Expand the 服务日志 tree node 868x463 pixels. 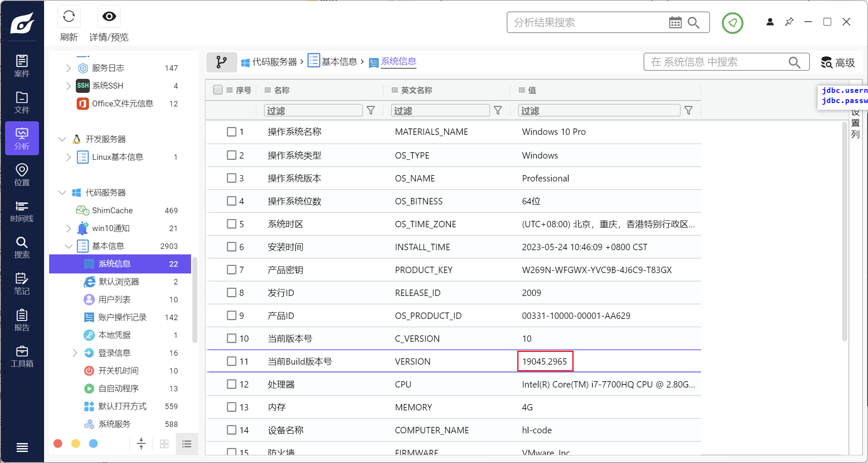68,68
